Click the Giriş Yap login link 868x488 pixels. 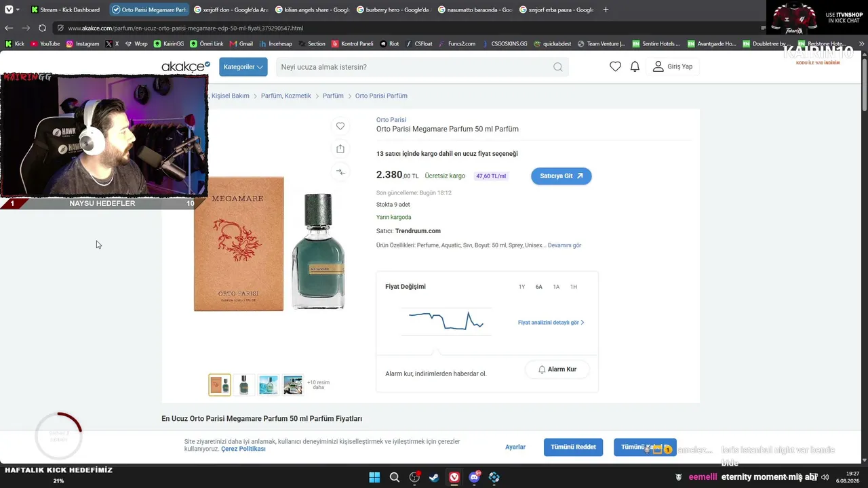[x=673, y=66]
